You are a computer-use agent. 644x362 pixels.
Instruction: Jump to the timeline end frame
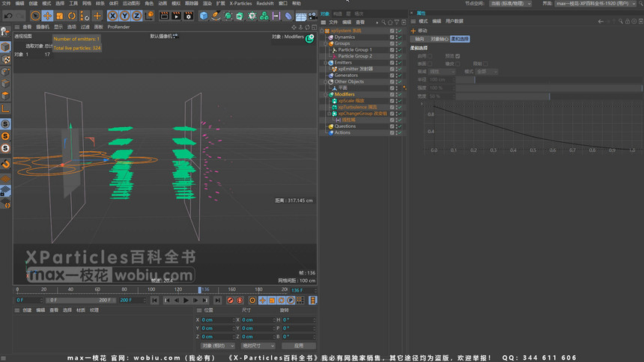pos(218,301)
